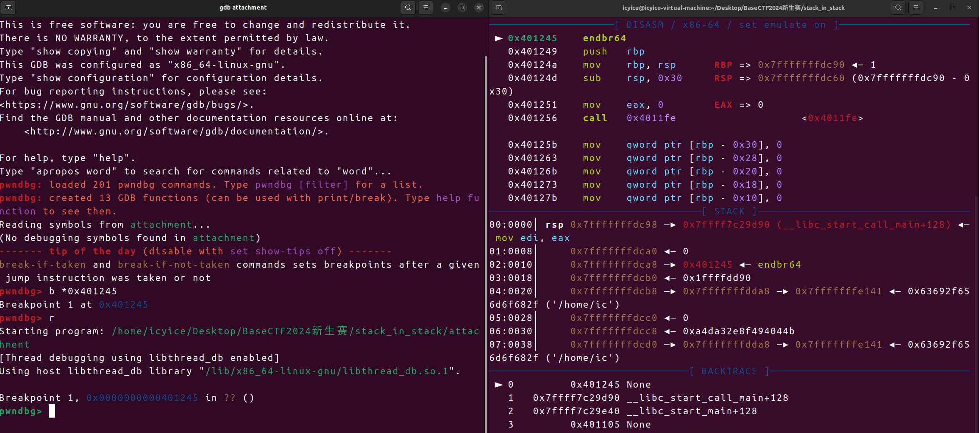Click search icon in gdb attachment window
Viewport: 980px width, 433px height.
click(x=408, y=7)
